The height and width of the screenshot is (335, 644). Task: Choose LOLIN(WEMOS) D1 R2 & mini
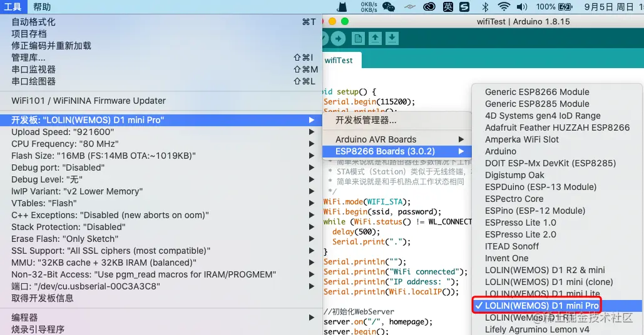pos(557,270)
